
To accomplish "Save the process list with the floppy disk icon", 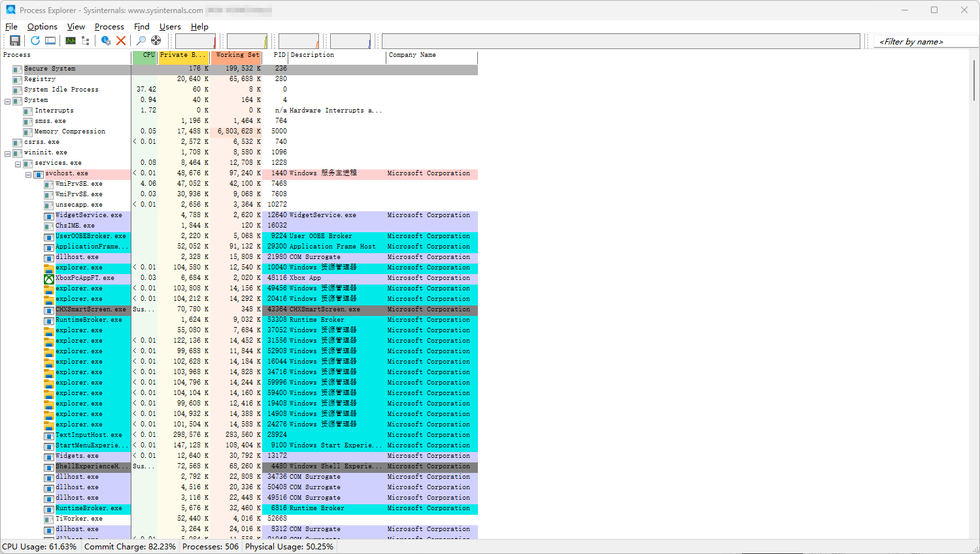I will click(x=14, y=40).
